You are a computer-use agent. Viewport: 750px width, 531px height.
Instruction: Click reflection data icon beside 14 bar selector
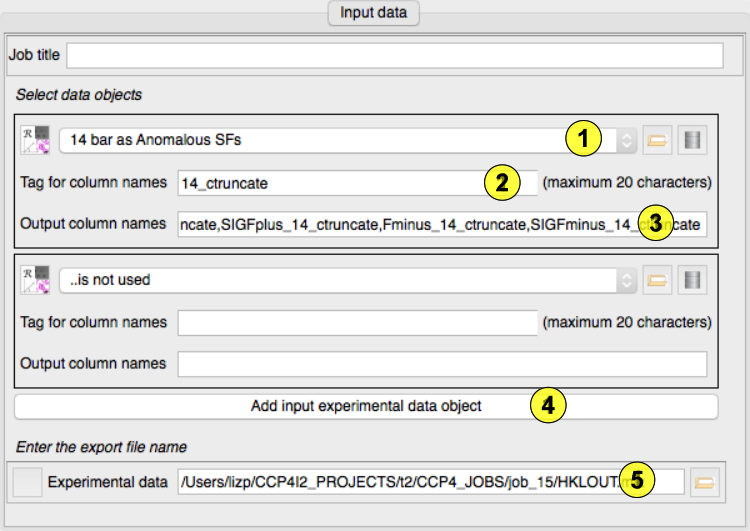pyautogui.click(x=36, y=140)
